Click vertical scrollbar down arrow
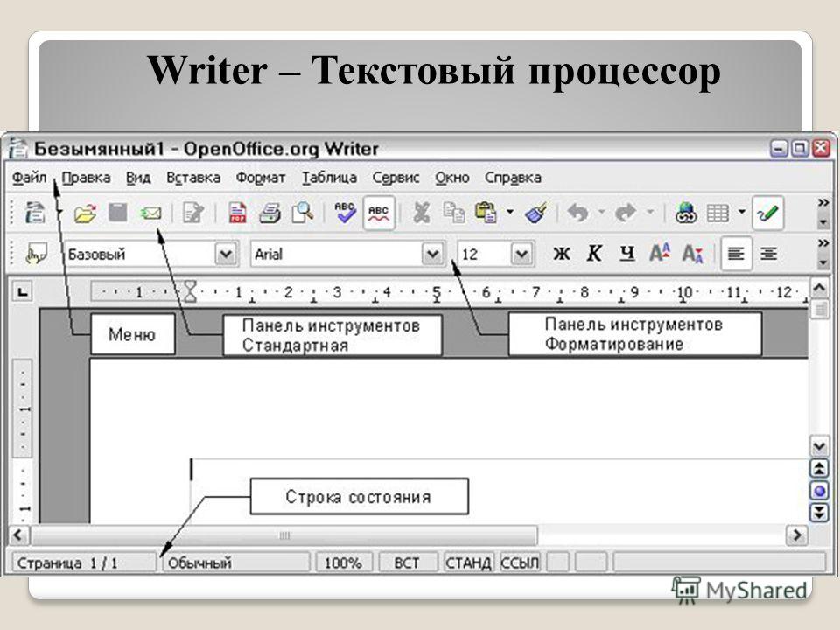Screen dimensions: 840x630 coord(819,445)
